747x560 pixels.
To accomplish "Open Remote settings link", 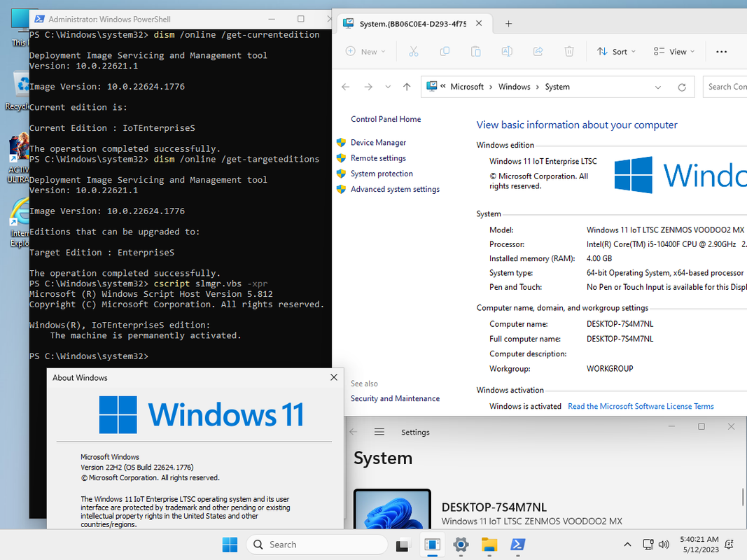I will (x=378, y=158).
